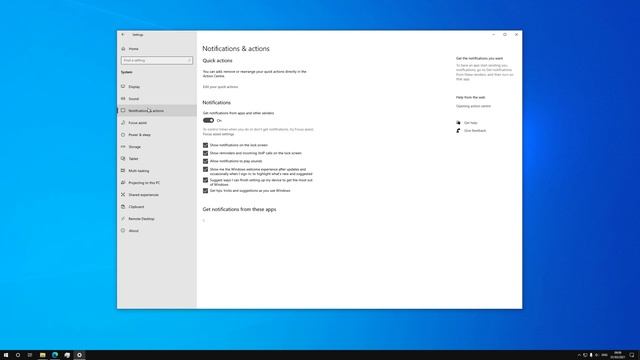Click the Find a setting search box
Viewport: 640px width, 360px height.
(157, 60)
